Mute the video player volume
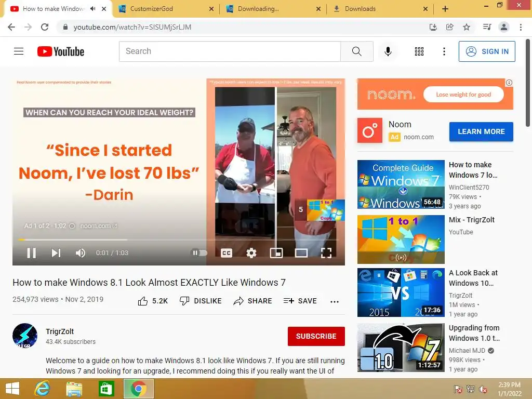The image size is (532, 399). (x=81, y=253)
